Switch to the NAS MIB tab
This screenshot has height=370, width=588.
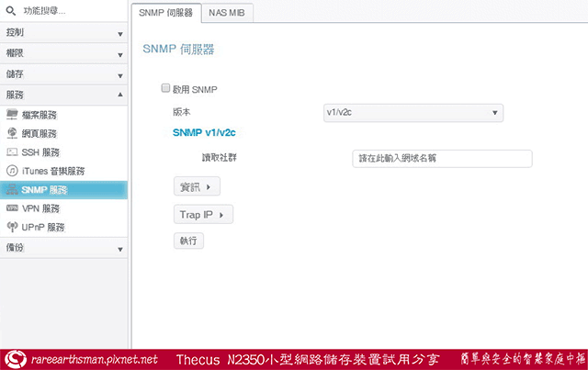[226, 13]
